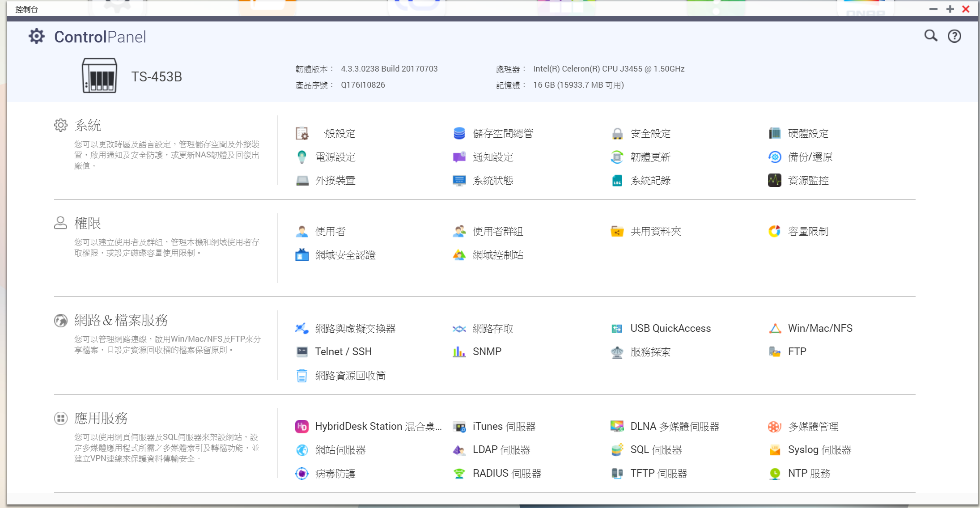This screenshot has height=508, width=980.
Task: Click the 資源監控 resource monitor icon
Action: (x=774, y=180)
